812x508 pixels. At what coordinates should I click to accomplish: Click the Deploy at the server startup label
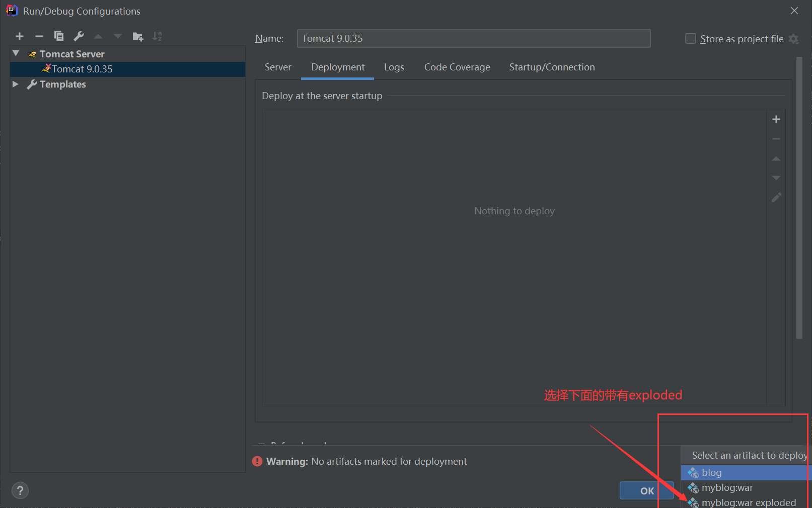click(x=322, y=96)
